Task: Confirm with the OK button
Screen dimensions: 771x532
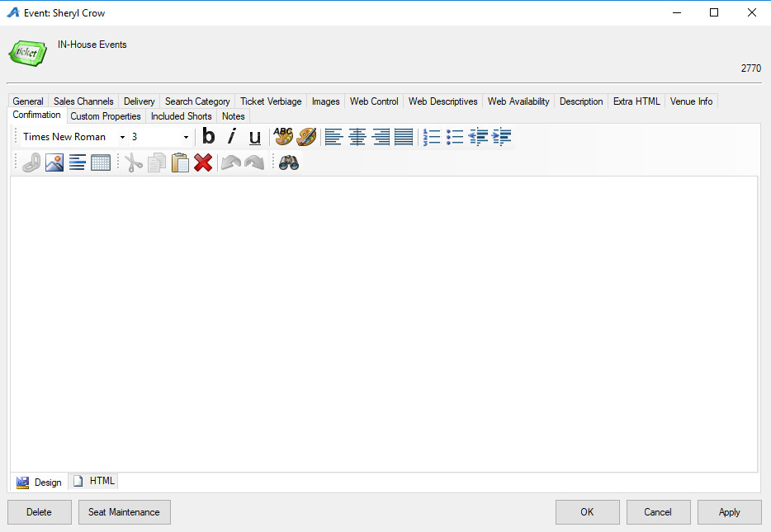Action: click(588, 512)
